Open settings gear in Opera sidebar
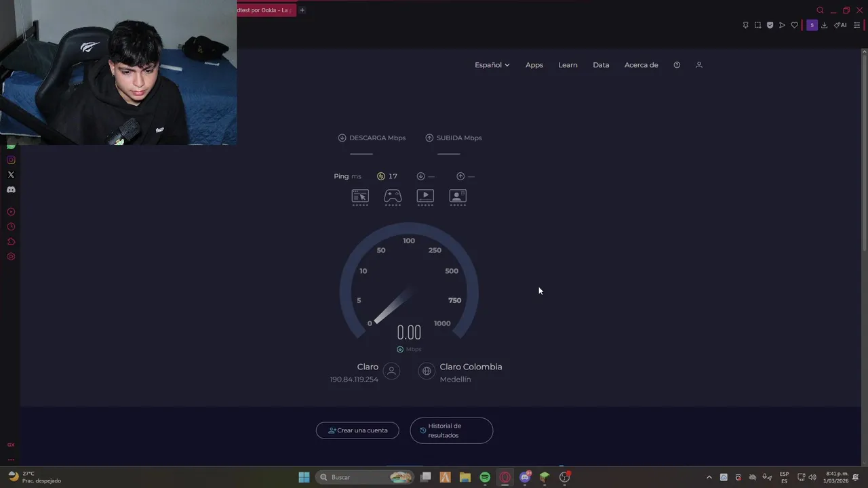The width and height of the screenshot is (868, 488). (11, 257)
